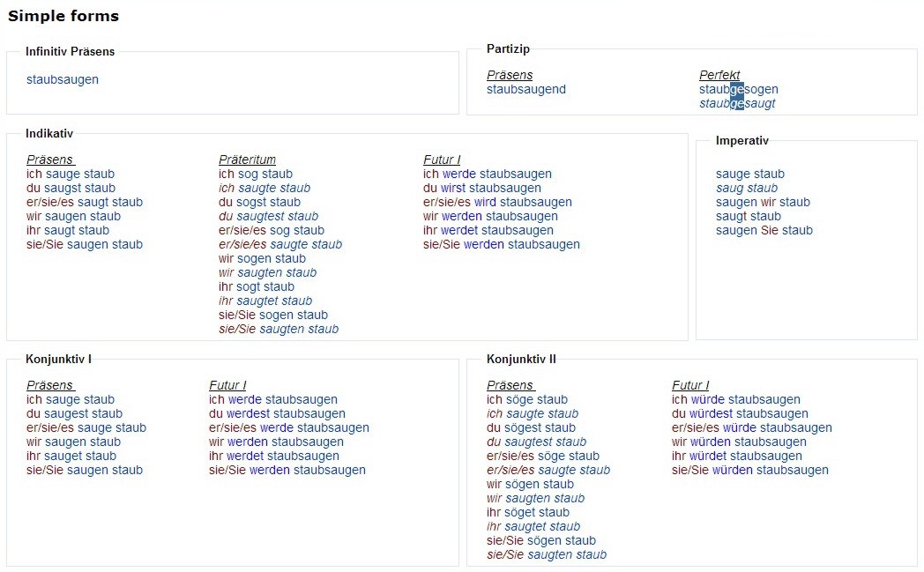Click the italic participle "staubgesaugt"
The image size is (924, 572).
[737, 103]
